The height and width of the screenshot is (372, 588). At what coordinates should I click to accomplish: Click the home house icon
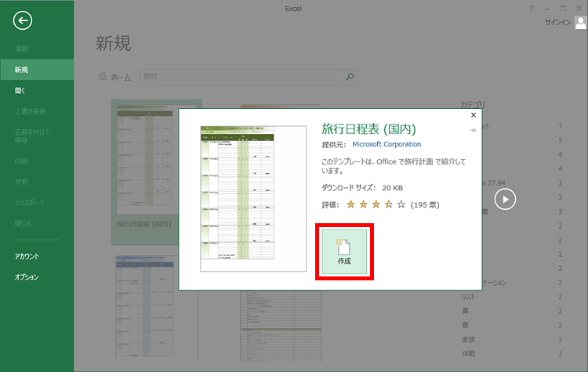(102, 77)
